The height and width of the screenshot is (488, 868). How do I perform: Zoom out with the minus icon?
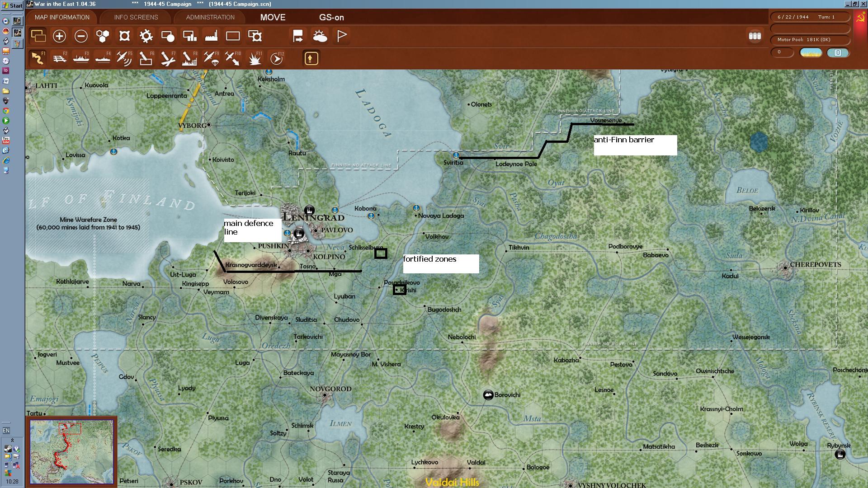coord(81,36)
